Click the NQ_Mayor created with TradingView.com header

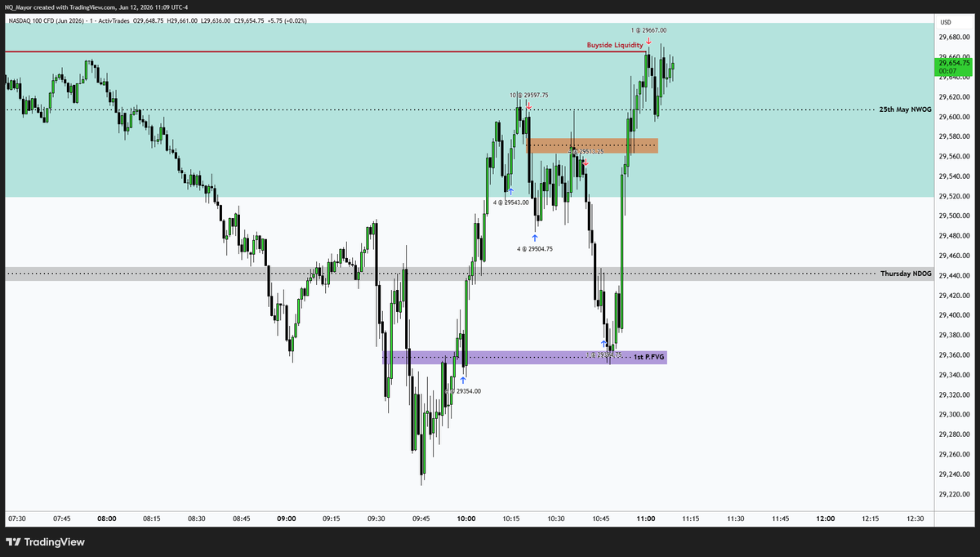[96, 7]
